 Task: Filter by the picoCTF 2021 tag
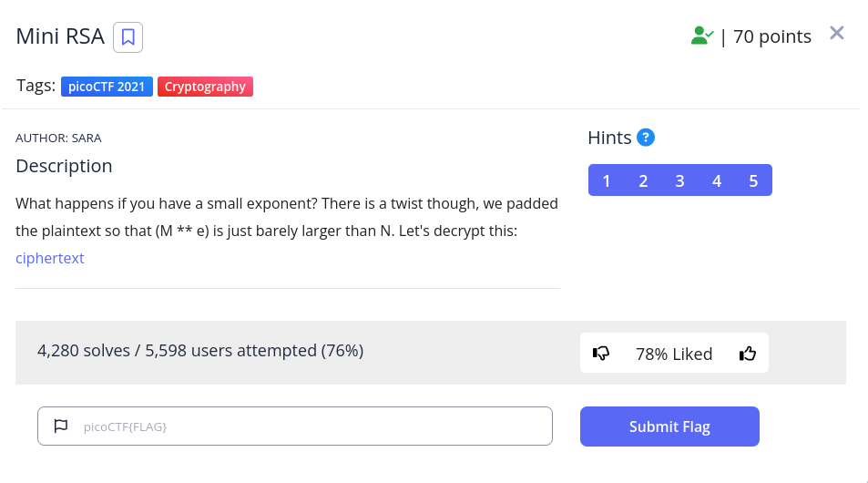tap(107, 87)
